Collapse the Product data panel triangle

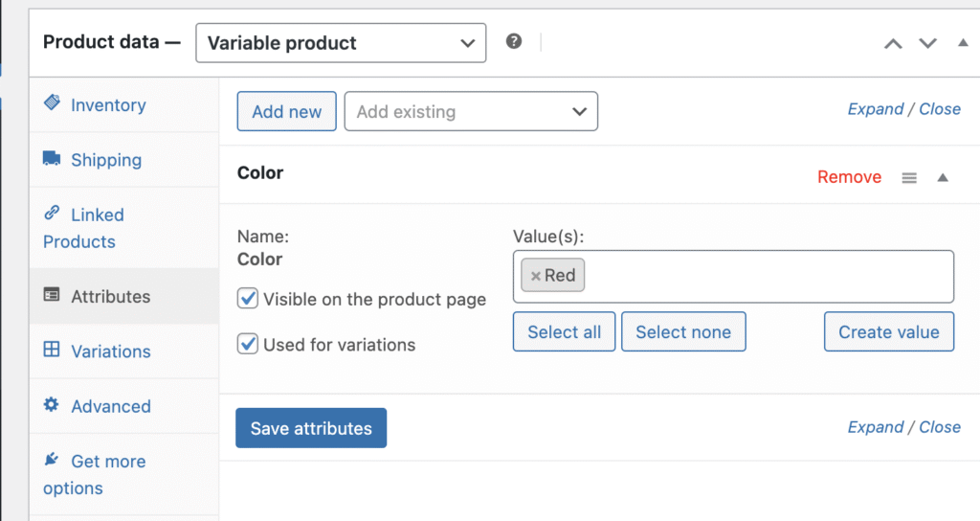[x=963, y=43]
